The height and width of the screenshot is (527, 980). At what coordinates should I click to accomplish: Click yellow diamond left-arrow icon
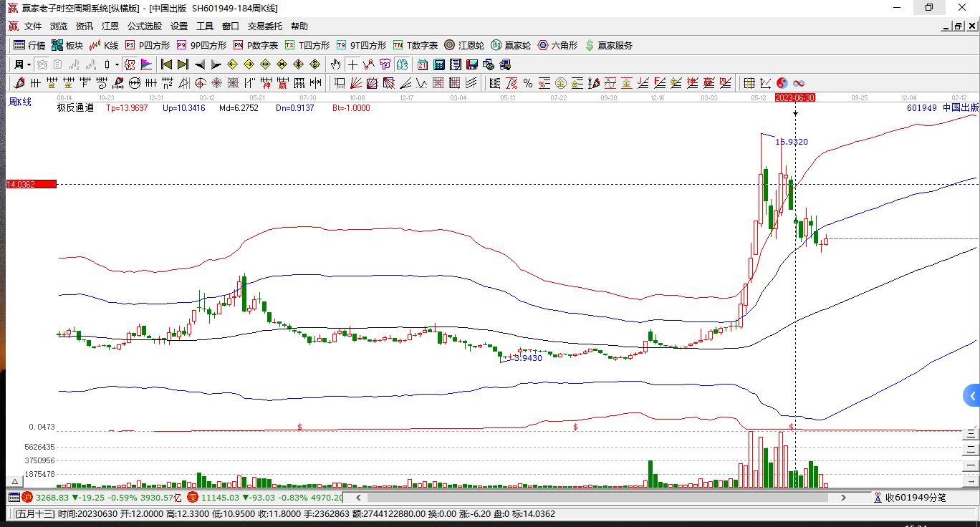click(232, 64)
